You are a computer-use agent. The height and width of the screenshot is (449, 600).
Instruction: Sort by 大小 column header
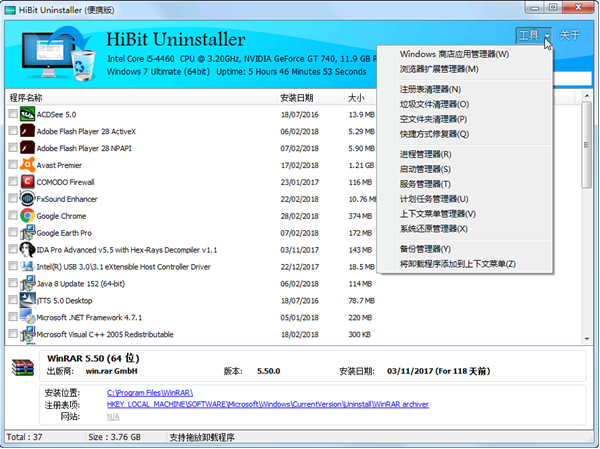click(x=356, y=98)
